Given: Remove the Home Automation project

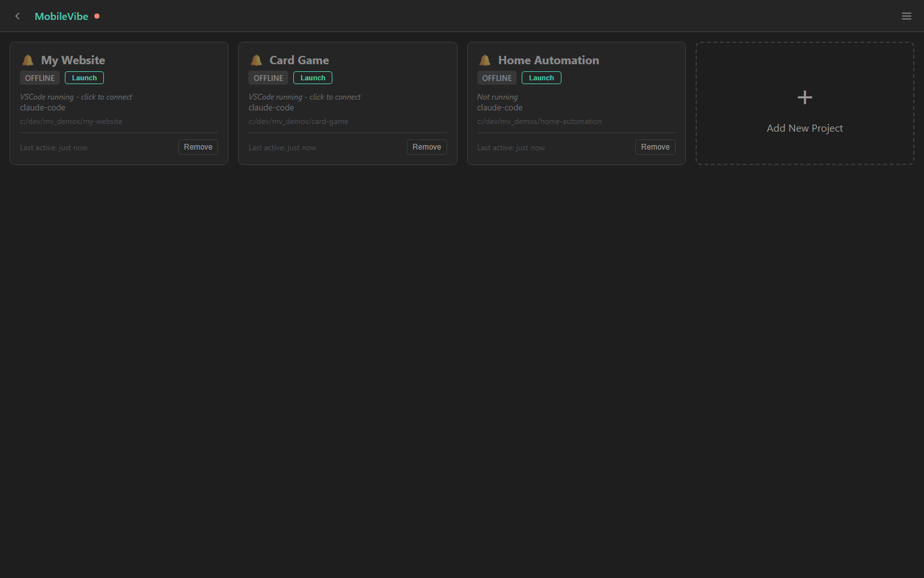Looking at the screenshot, I should [655, 146].
